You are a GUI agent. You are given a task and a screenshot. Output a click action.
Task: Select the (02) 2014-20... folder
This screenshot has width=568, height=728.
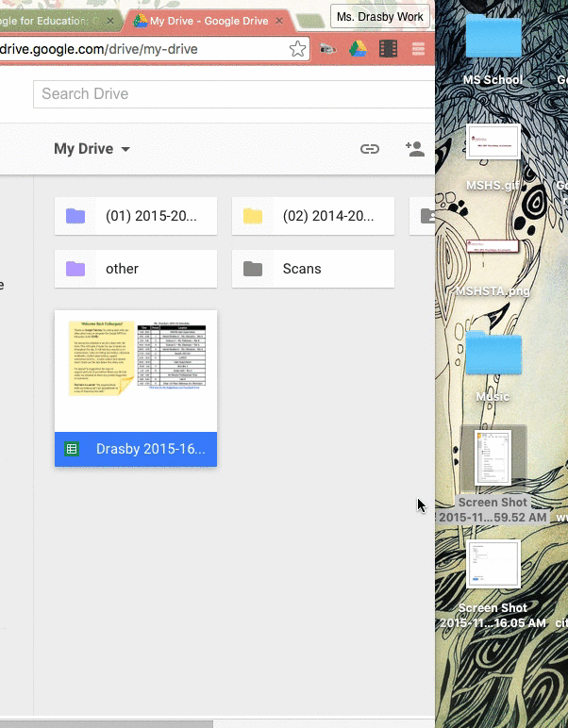pos(313,216)
